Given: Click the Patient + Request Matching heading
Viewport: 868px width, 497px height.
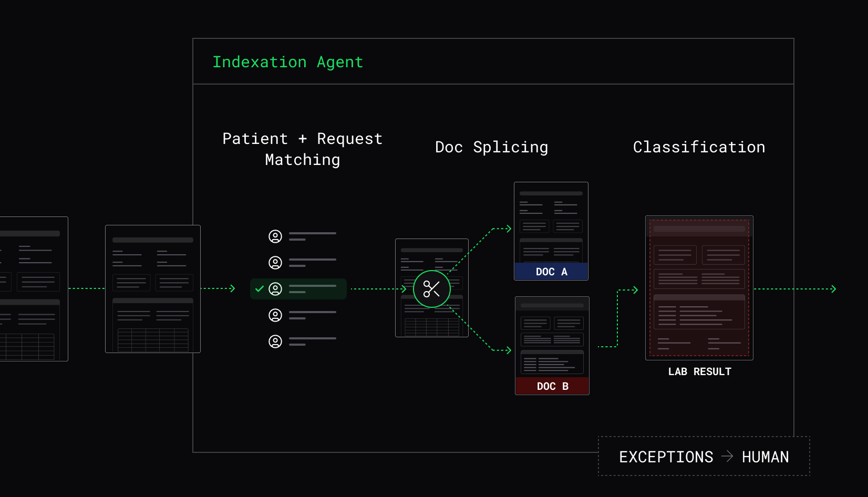Looking at the screenshot, I should click(x=303, y=149).
